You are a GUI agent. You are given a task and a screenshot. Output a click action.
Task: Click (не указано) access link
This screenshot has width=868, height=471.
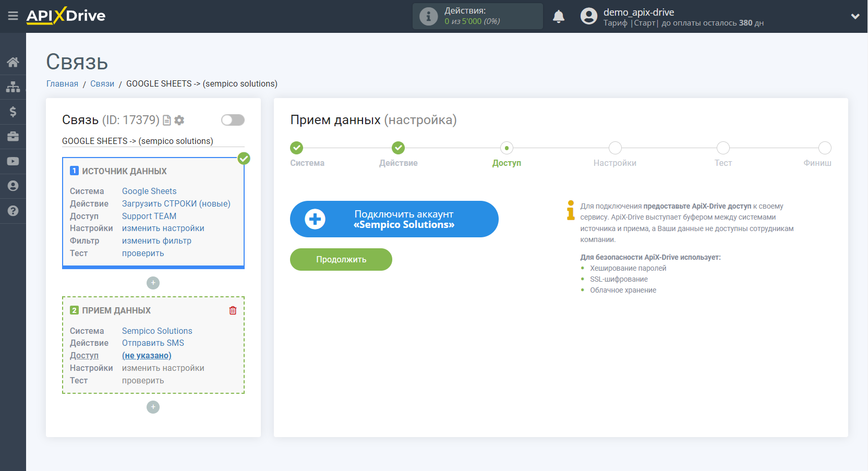coord(147,355)
